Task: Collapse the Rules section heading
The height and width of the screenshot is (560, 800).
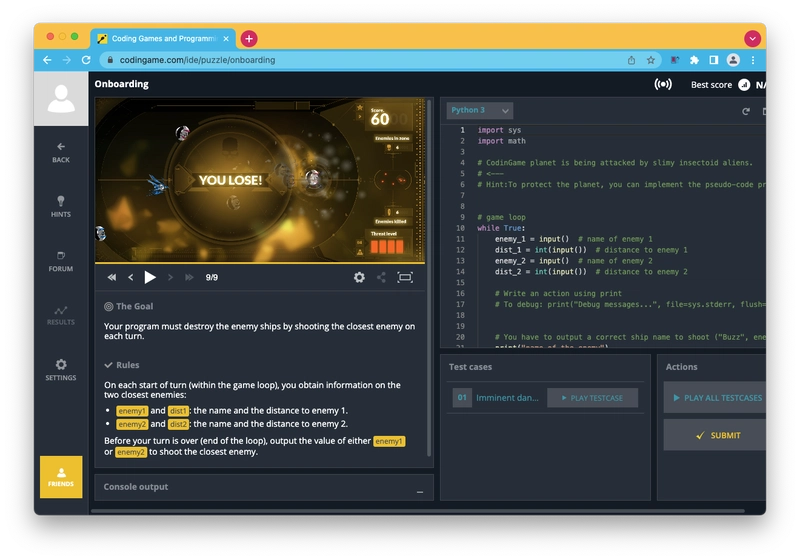Action: (122, 365)
